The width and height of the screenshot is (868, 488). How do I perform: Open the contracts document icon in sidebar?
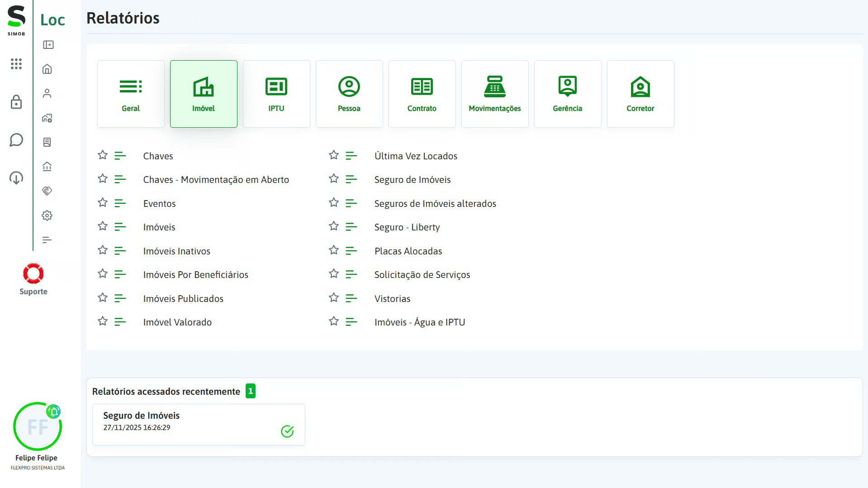[47, 142]
